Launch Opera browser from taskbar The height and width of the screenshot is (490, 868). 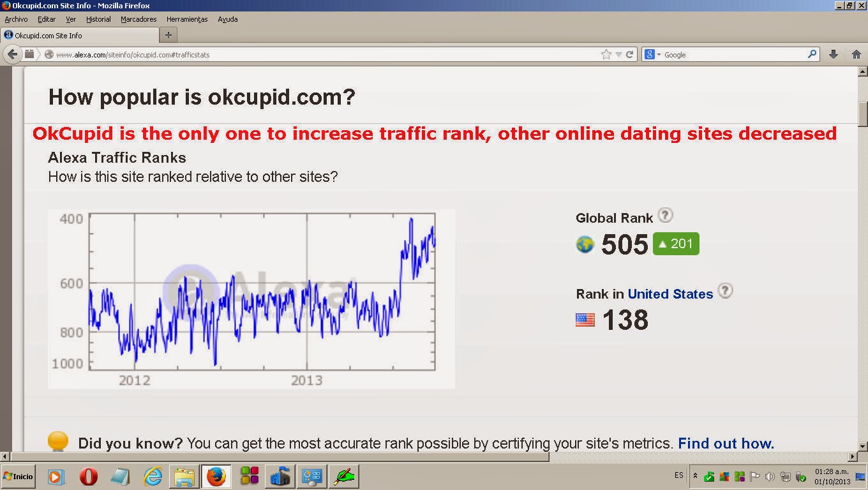(x=88, y=477)
